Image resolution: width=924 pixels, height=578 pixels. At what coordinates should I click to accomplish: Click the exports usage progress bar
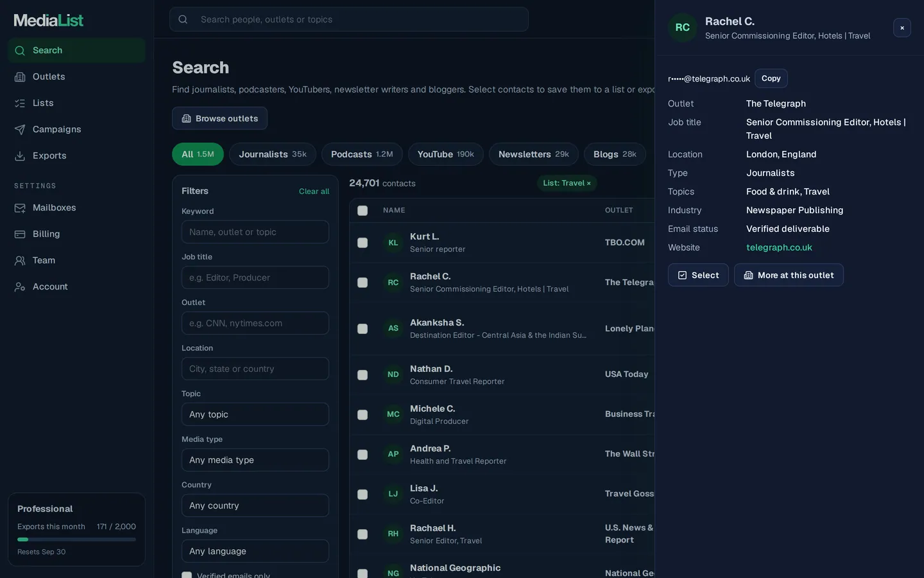pyautogui.click(x=76, y=539)
